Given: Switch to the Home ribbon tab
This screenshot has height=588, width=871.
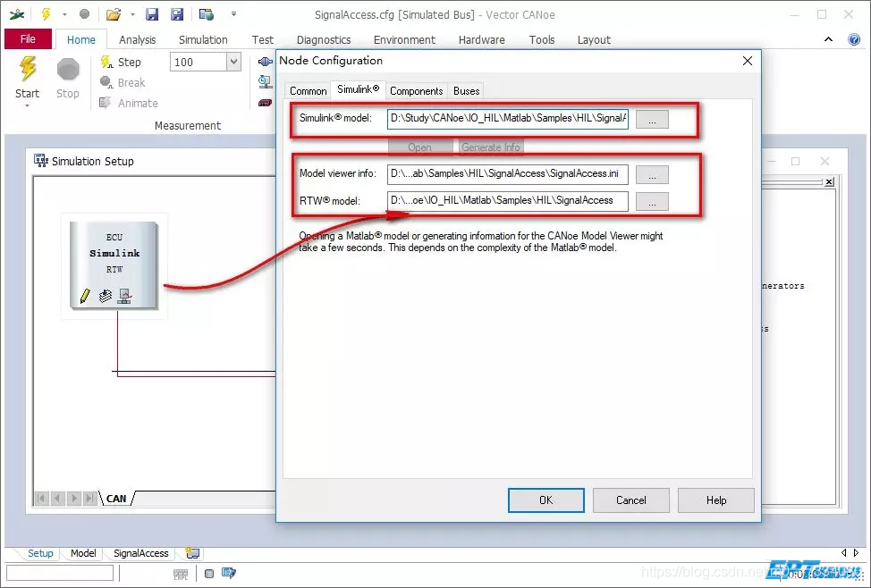Looking at the screenshot, I should (x=81, y=40).
